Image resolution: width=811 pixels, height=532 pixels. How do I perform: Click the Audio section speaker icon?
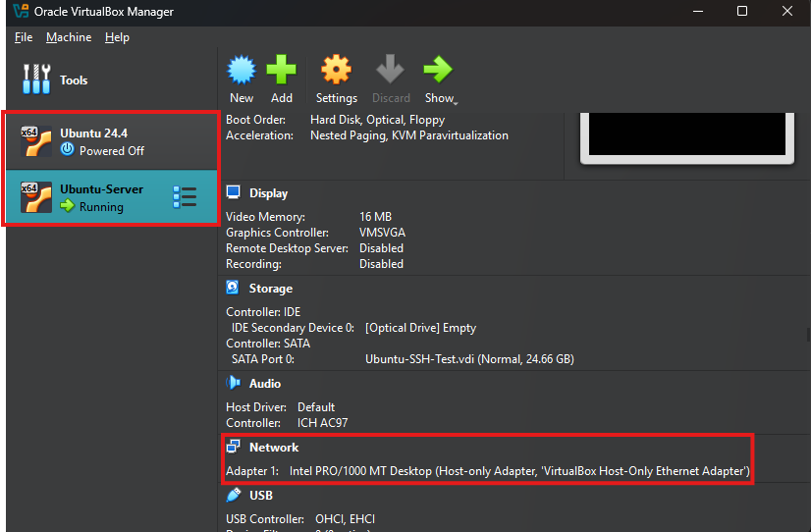tap(233, 384)
